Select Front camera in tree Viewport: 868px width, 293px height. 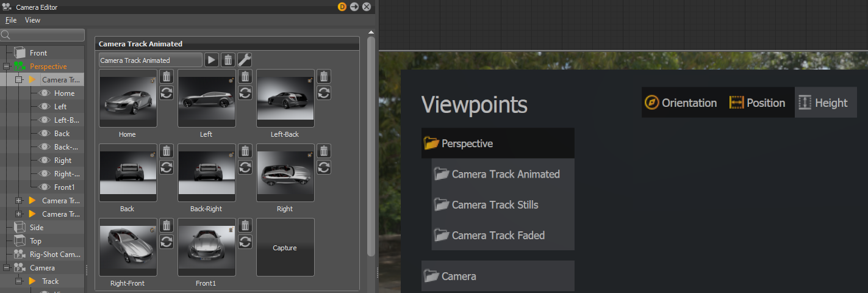pos(38,52)
